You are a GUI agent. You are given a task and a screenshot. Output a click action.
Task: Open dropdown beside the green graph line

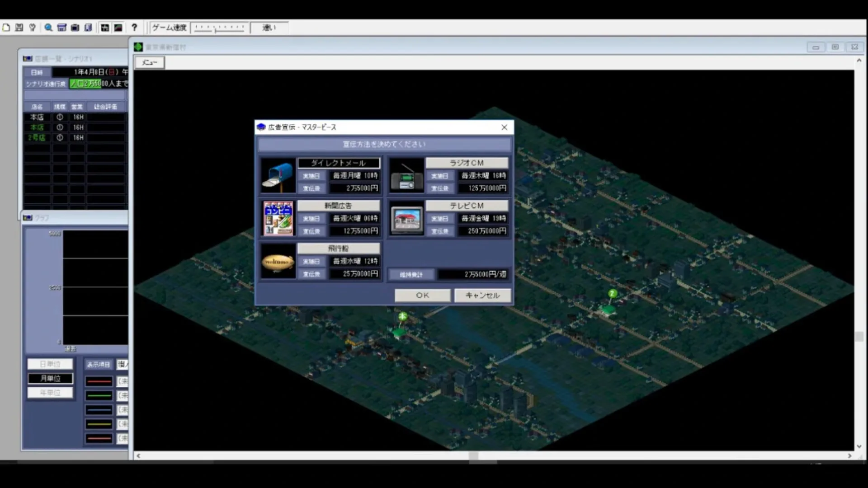click(123, 396)
